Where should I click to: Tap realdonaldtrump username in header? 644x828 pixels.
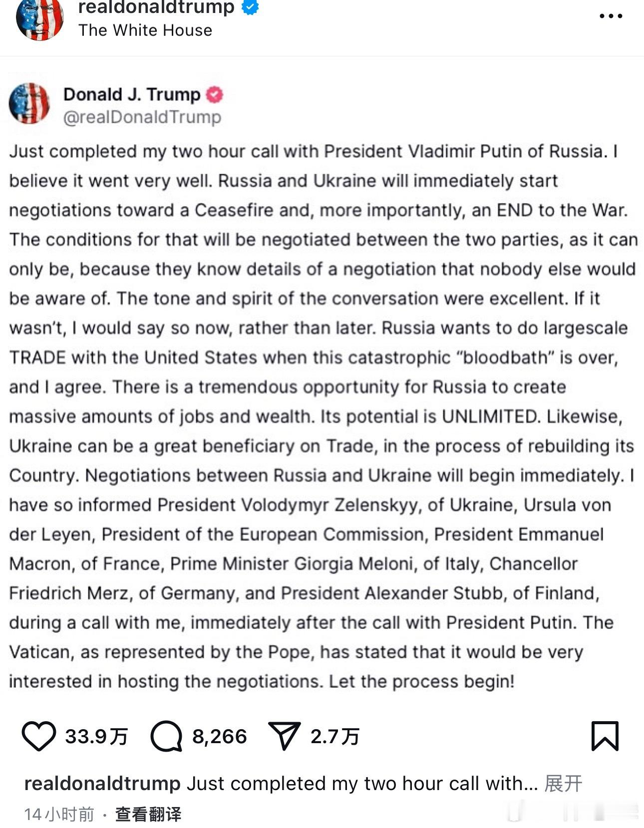click(x=156, y=7)
